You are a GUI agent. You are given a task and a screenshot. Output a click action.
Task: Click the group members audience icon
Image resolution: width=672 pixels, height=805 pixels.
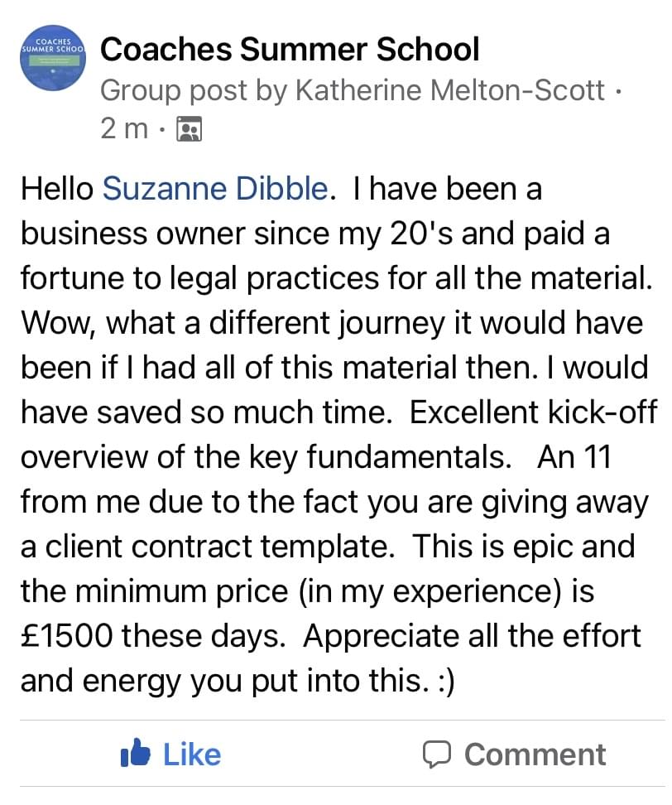190,130
